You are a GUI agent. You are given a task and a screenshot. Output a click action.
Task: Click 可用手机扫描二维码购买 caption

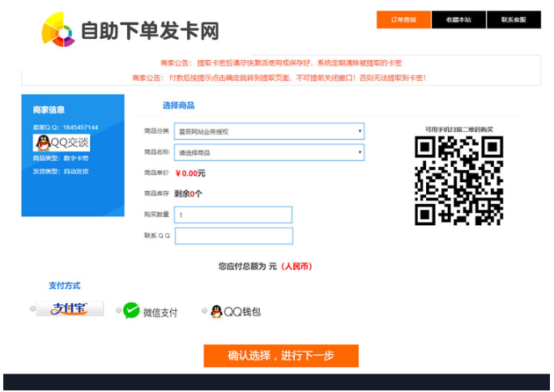(x=458, y=130)
